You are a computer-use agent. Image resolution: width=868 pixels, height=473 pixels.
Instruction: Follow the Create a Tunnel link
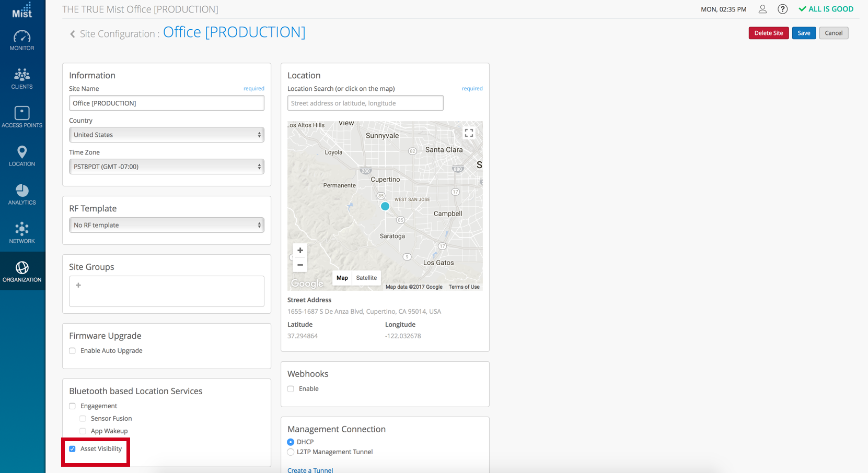pyautogui.click(x=310, y=470)
